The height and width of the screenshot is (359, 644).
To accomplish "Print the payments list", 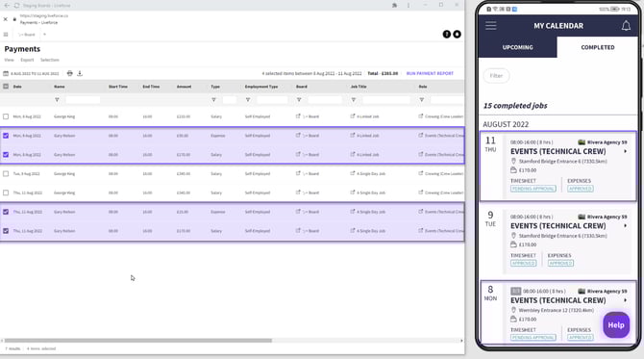I will [x=70, y=73].
